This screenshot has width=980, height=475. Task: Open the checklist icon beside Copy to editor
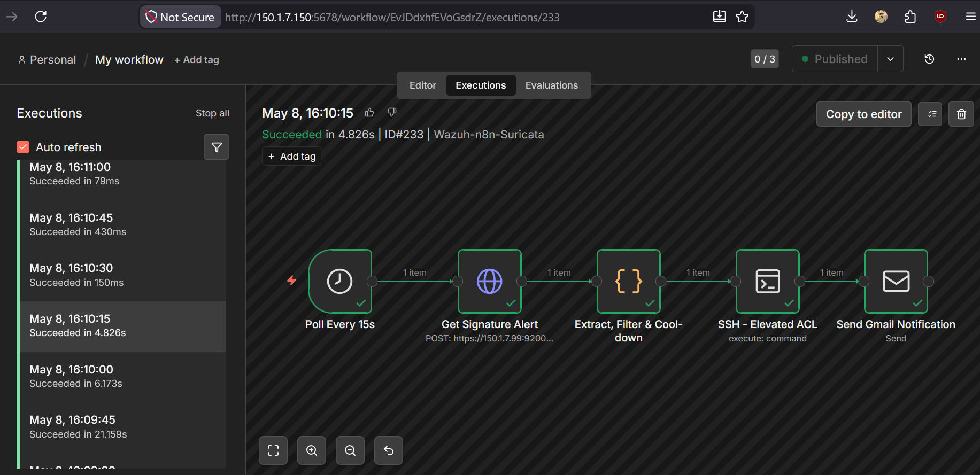[930, 114]
